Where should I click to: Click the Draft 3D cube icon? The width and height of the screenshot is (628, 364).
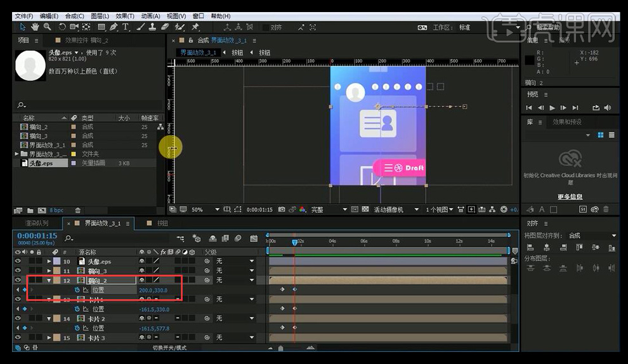click(x=196, y=238)
